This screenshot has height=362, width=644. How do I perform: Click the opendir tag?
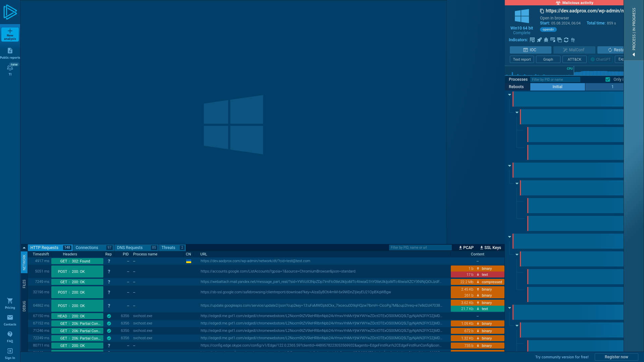[548, 29]
